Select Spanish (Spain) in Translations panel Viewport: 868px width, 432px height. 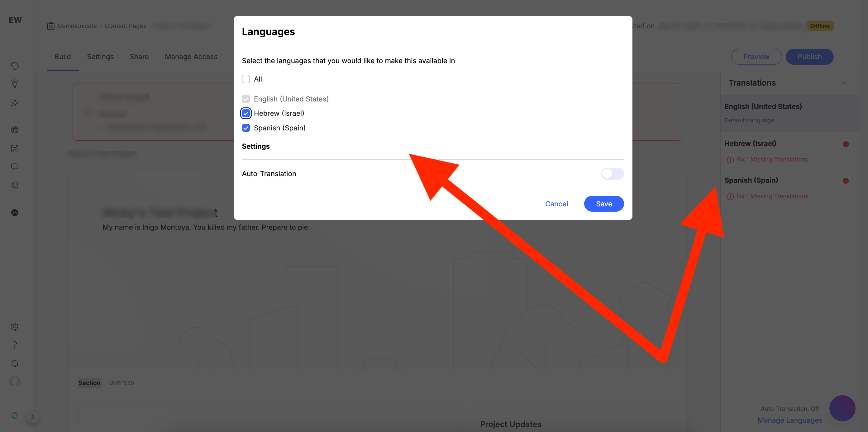(x=751, y=180)
